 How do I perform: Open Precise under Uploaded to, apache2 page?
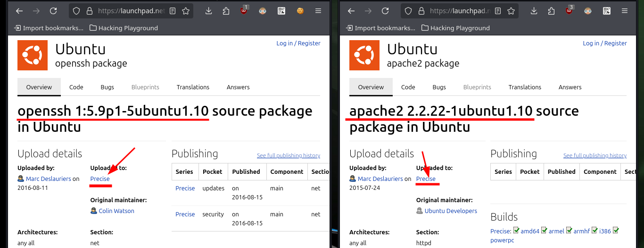coord(426,179)
